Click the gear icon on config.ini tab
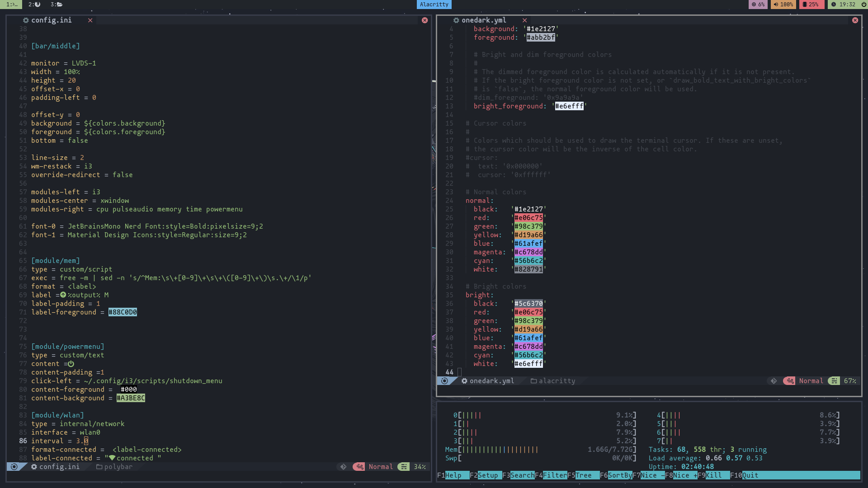This screenshot has height=488, width=868. 26,20
